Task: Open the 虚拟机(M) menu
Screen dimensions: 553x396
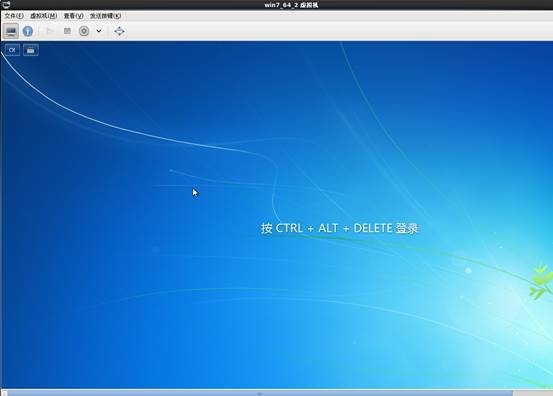Action: [x=43, y=16]
